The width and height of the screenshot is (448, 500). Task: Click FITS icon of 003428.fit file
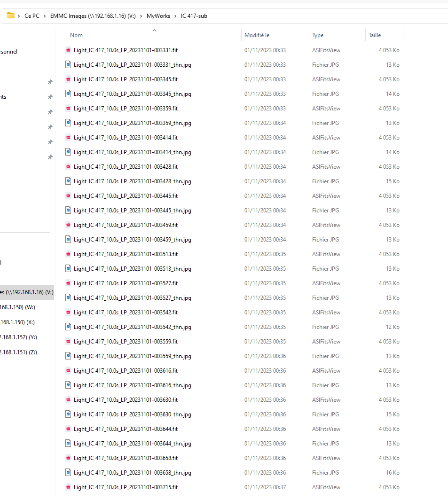click(x=68, y=167)
